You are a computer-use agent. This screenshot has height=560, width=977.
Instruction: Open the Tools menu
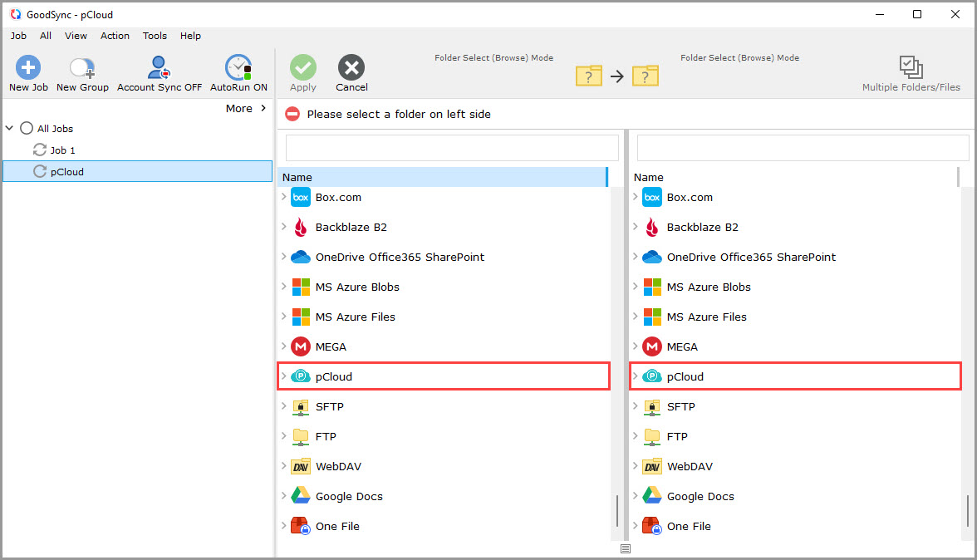click(x=155, y=36)
